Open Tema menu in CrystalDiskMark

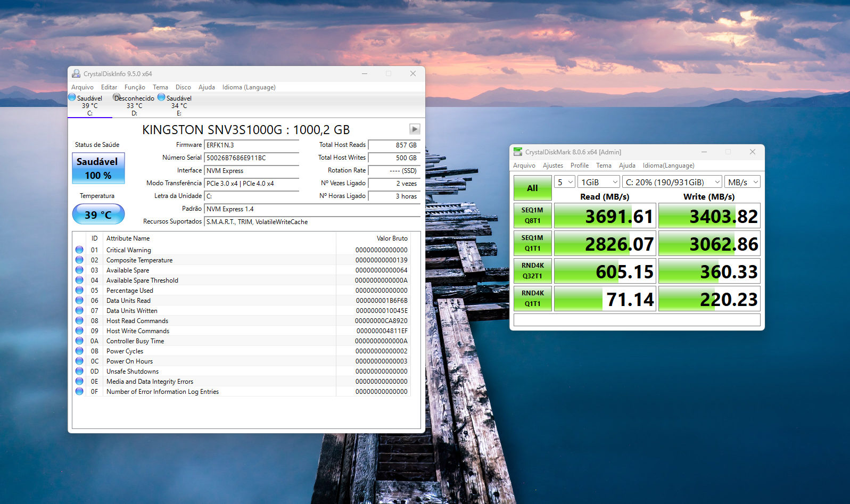click(604, 166)
